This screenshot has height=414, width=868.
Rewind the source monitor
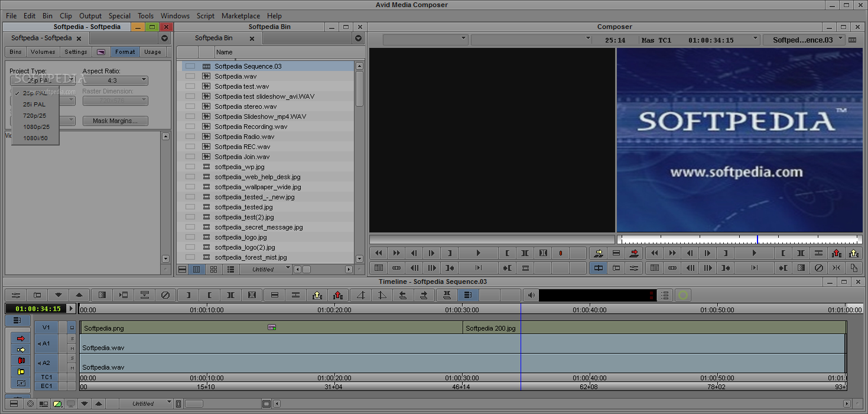tap(379, 253)
